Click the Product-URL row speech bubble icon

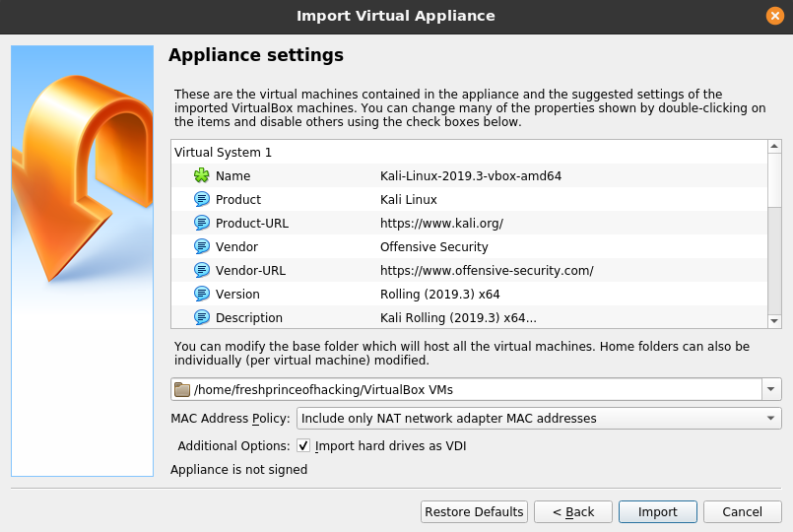pos(201,223)
